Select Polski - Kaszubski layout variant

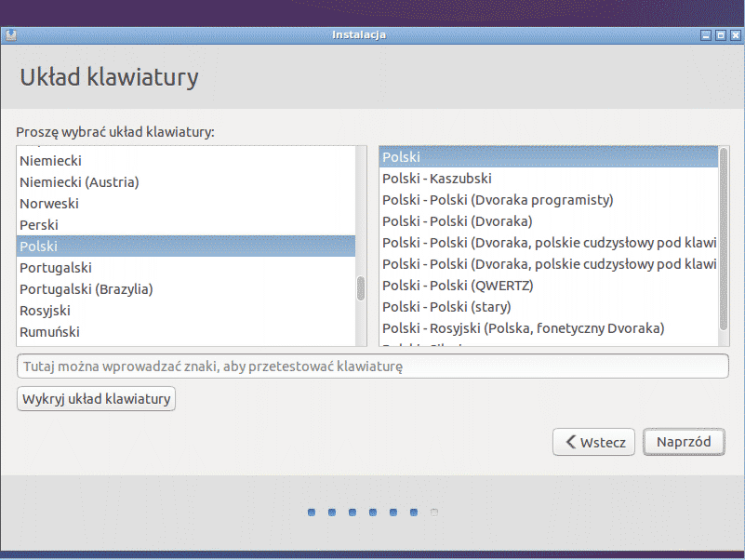(437, 179)
